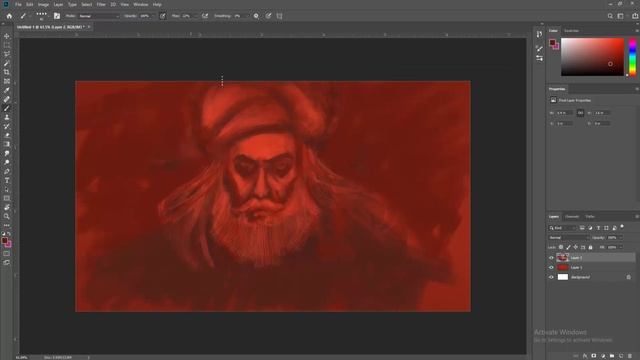This screenshot has width=640, height=360.
Task: Toggle Lock image pixels brush icon
Action: click(x=568, y=247)
